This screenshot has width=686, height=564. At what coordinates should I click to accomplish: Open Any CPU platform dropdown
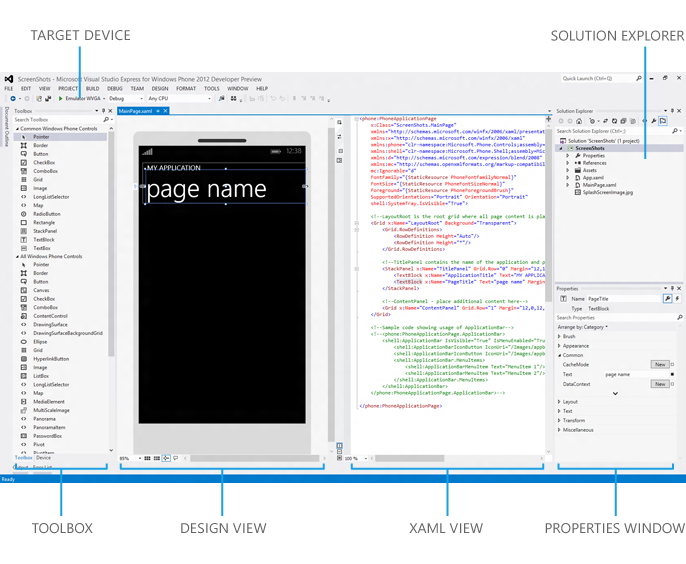pos(209,98)
